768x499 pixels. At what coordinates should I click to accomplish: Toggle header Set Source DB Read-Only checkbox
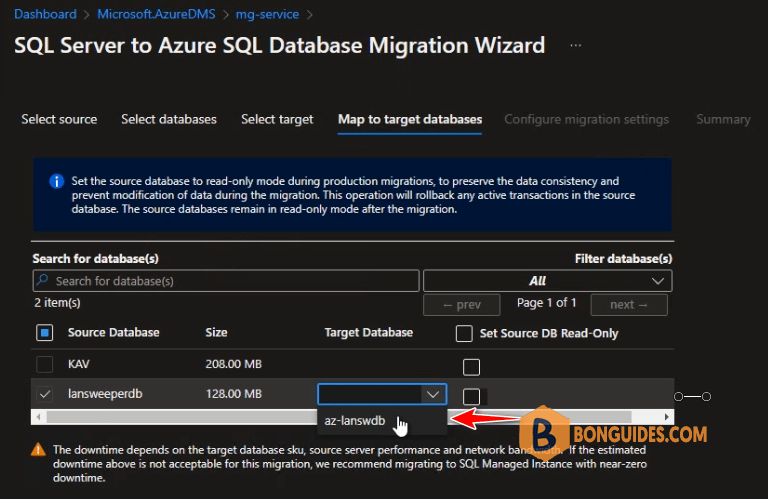coord(464,333)
